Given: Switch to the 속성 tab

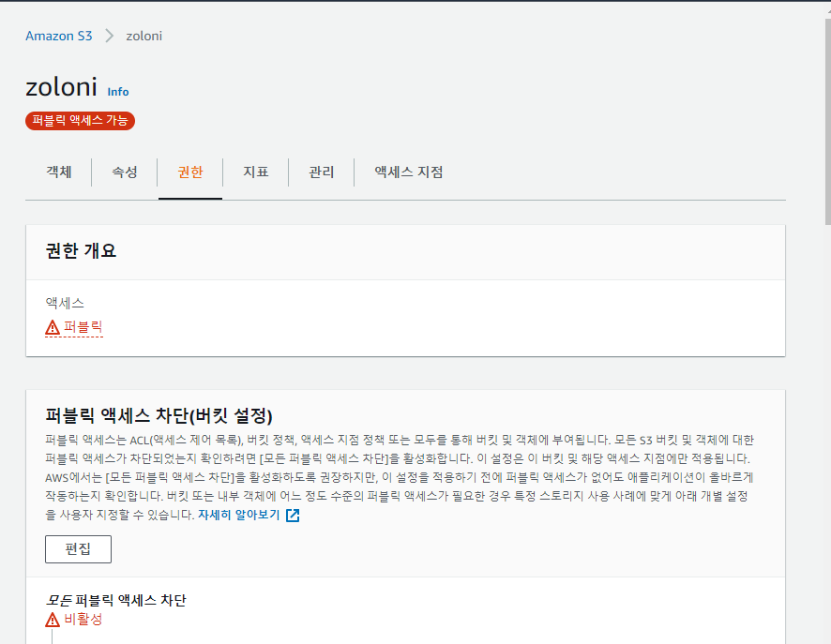Looking at the screenshot, I should [x=125, y=172].
